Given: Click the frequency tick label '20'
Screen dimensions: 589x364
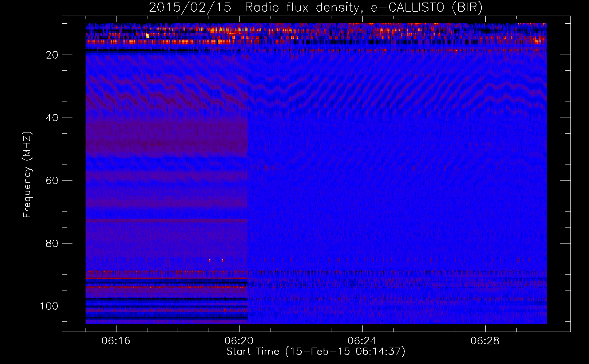Looking at the screenshot, I should pyautogui.click(x=52, y=55).
